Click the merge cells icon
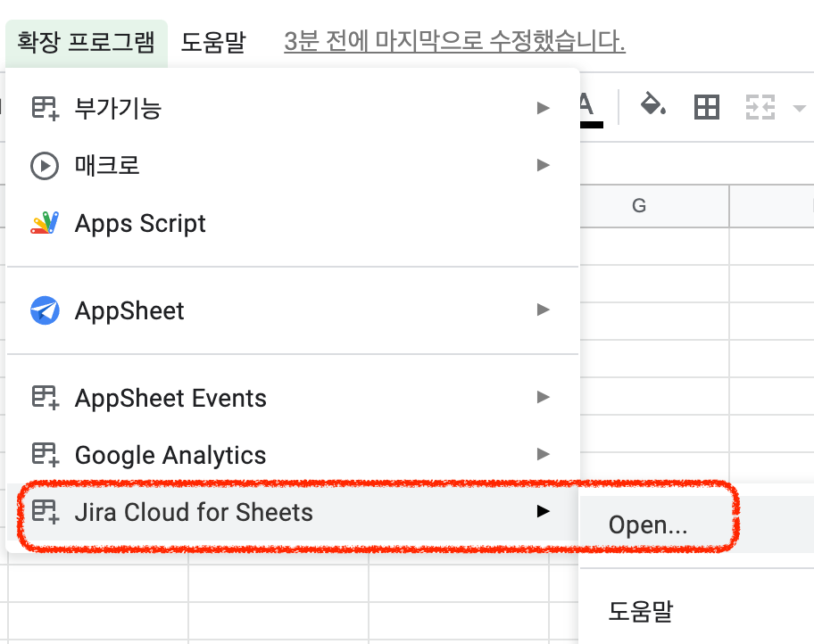814x644 pixels. 760,107
